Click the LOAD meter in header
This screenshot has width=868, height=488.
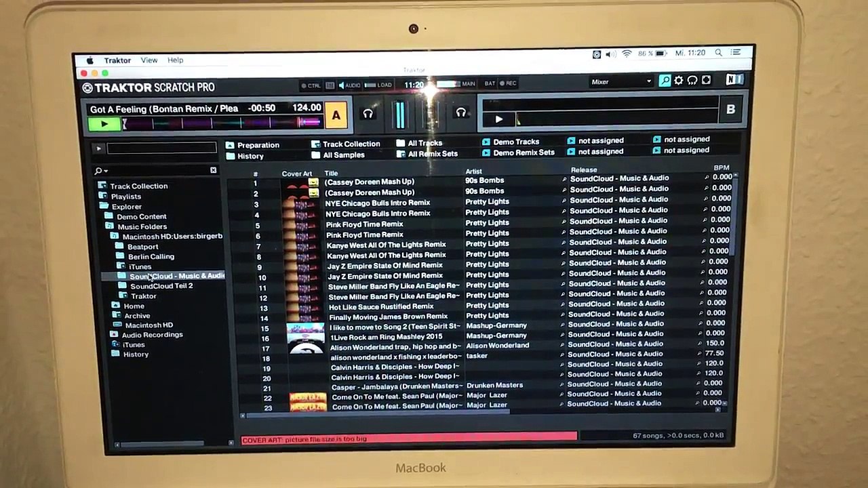[x=378, y=85]
